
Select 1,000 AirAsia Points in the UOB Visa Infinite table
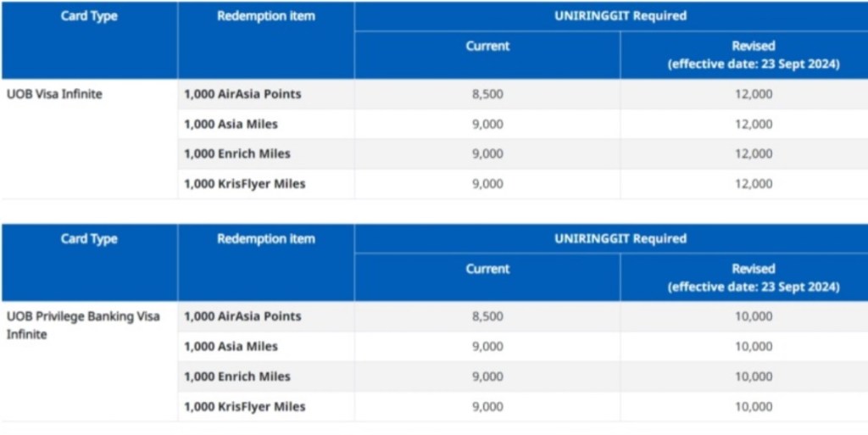(242, 94)
